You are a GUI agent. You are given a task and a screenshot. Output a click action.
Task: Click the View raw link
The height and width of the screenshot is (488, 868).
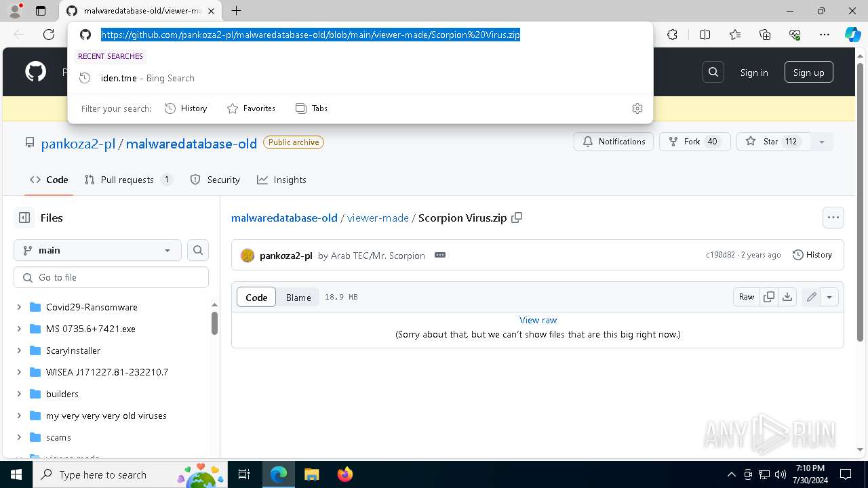[538, 320]
